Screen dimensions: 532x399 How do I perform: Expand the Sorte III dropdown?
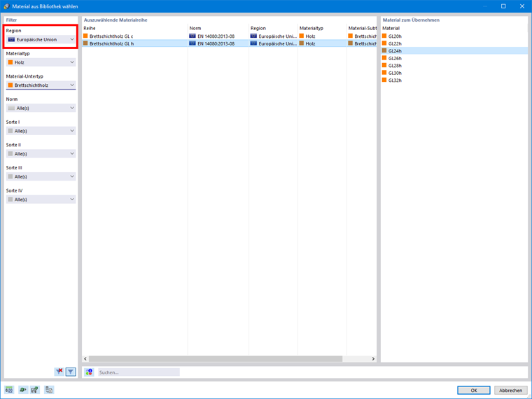(41, 176)
